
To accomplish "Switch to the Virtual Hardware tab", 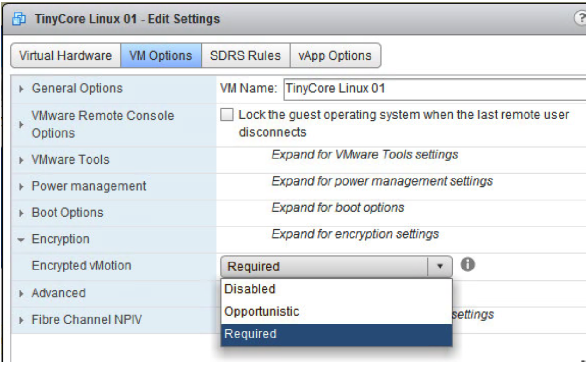I will pyautogui.click(x=65, y=56).
